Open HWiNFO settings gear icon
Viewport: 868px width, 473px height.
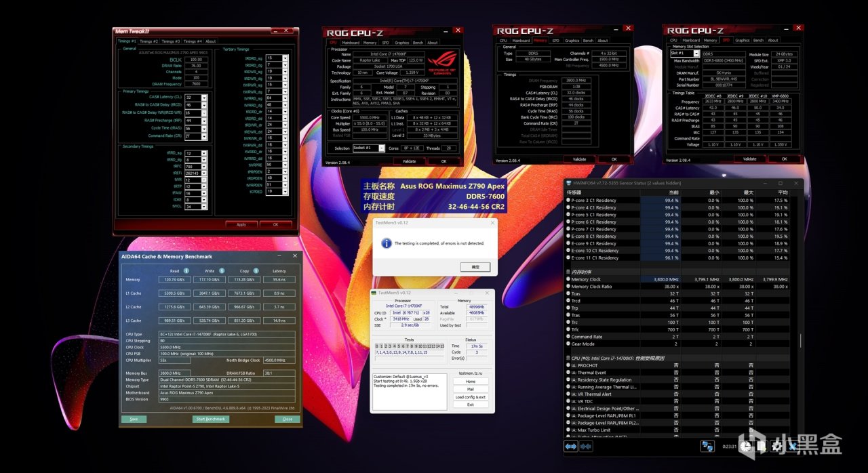pyautogui.click(x=777, y=446)
